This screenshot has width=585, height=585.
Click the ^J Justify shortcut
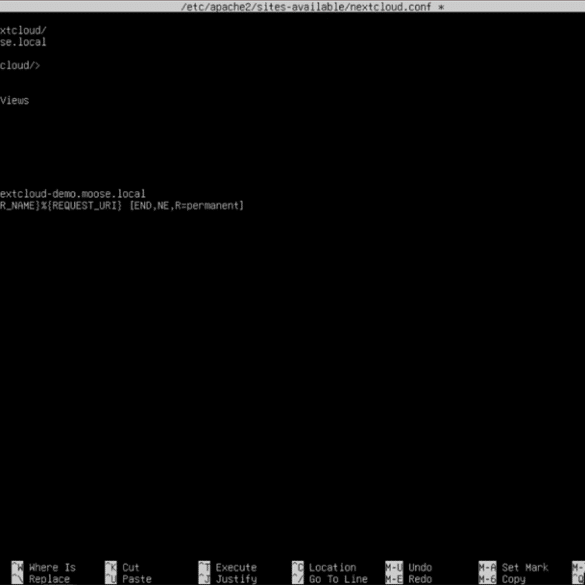click(x=228, y=579)
